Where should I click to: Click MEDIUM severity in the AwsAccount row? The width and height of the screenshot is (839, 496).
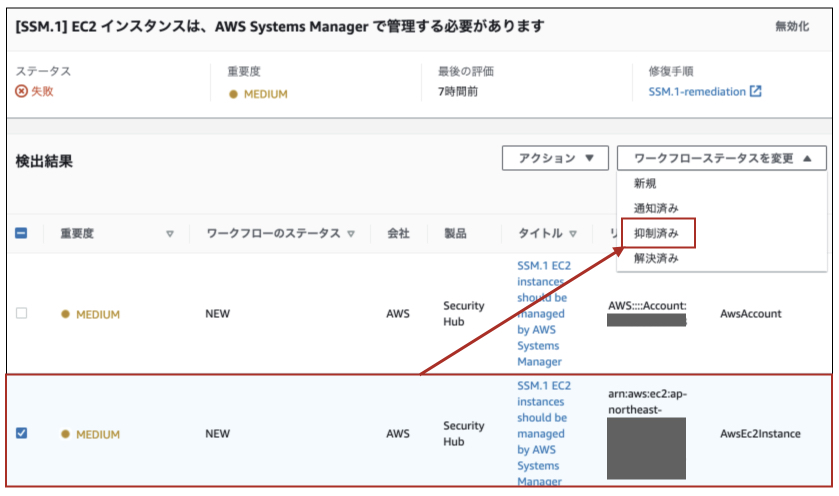97,314
